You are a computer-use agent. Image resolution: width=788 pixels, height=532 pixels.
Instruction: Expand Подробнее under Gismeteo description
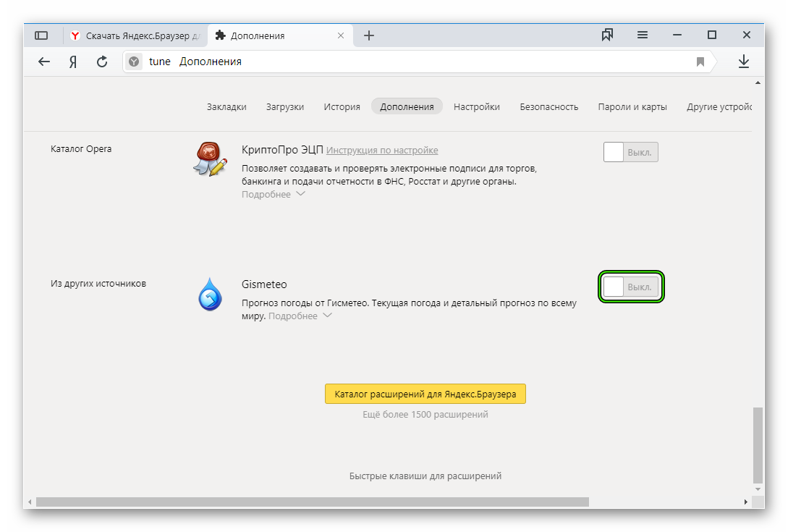(x=300, y=316)
